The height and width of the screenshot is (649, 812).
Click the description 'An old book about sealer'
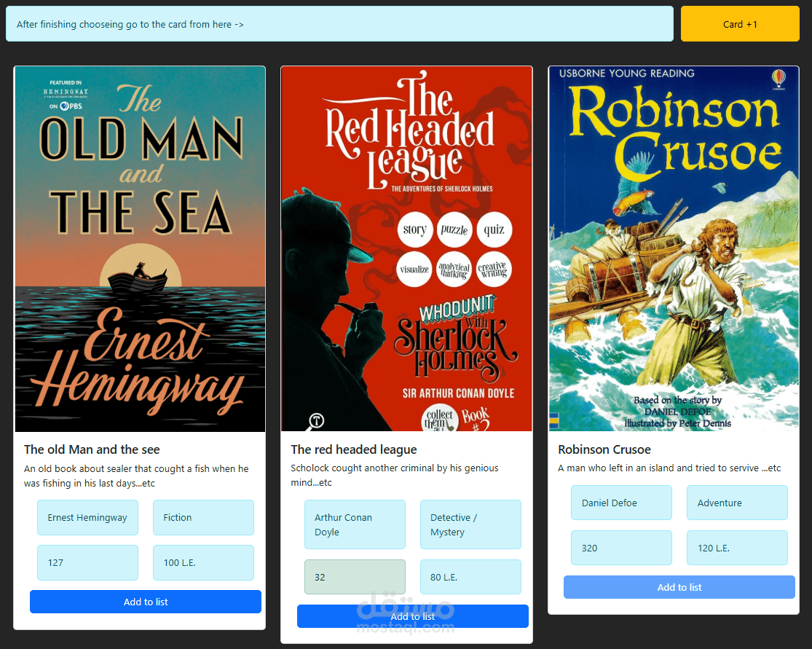(x=136, y=476)
